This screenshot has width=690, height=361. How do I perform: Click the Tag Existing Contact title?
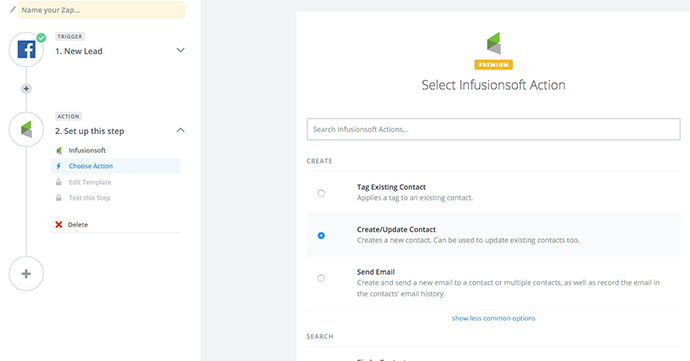[391, 187]
